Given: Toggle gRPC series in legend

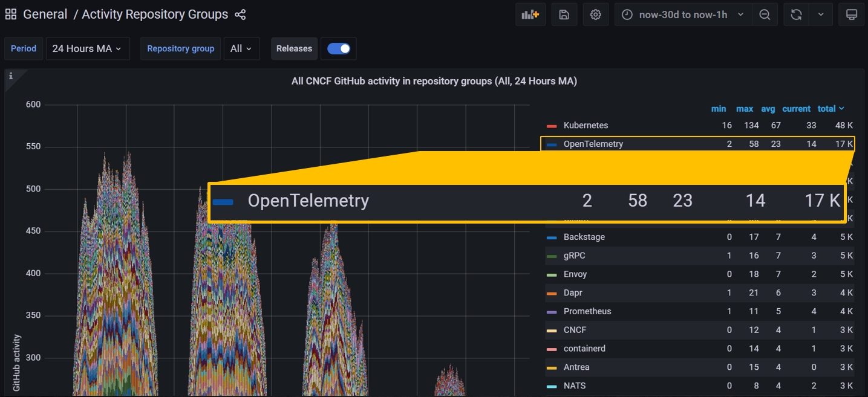Looking at the screenshot, I should tap(574, 256).
